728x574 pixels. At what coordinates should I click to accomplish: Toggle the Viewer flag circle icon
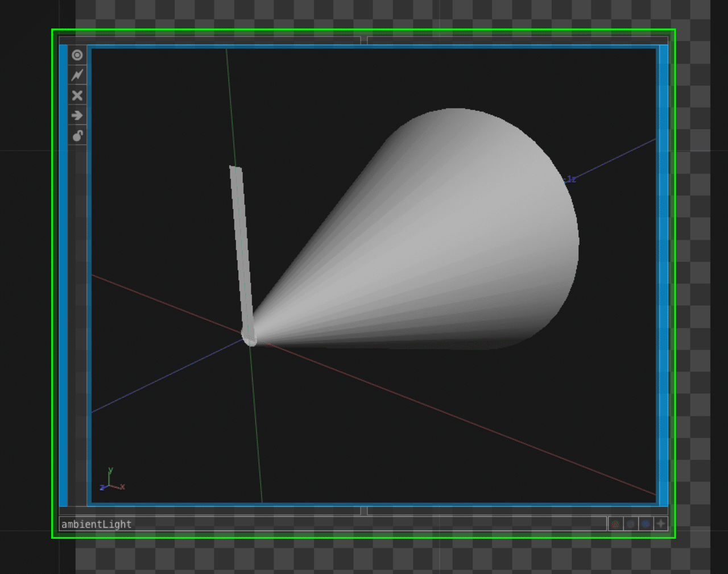pos(77,55)
